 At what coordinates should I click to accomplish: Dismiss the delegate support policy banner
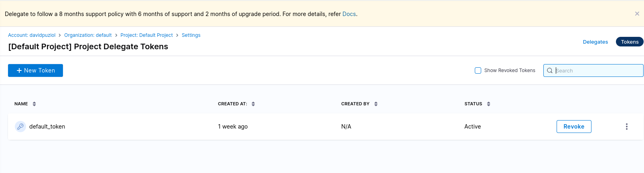pyautogui.click(x=637, y=14)
